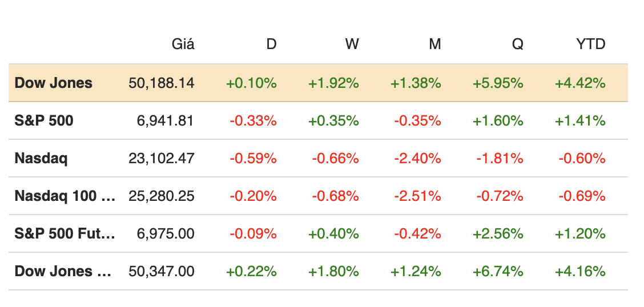Select the W column header
Screen dimensions: 644x307
coord(352,44)
